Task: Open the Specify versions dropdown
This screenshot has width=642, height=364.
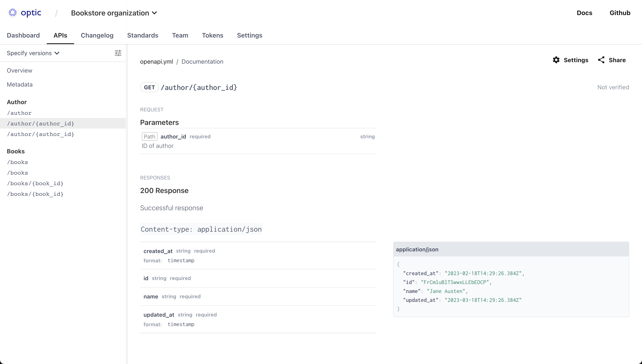Action: tap(33, 53)
